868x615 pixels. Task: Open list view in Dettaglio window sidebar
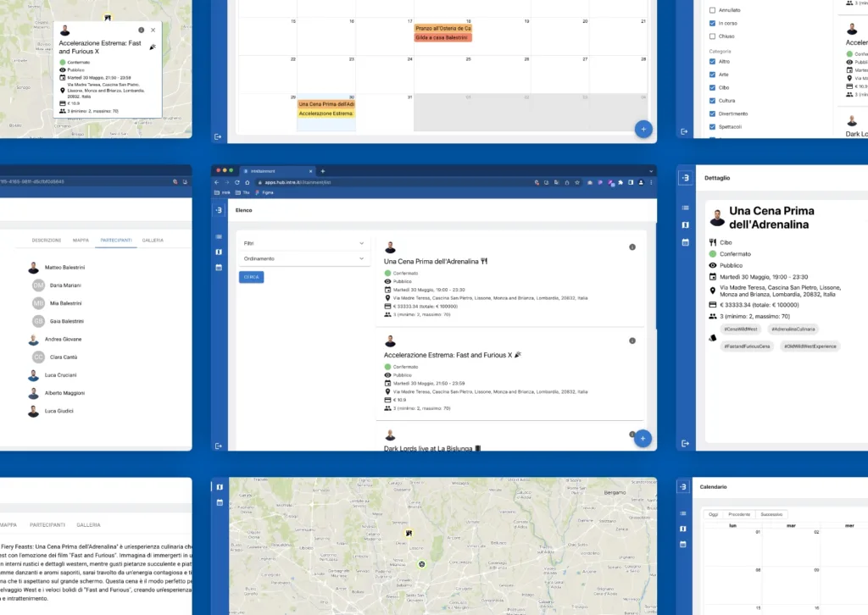(x=685, y=208)
